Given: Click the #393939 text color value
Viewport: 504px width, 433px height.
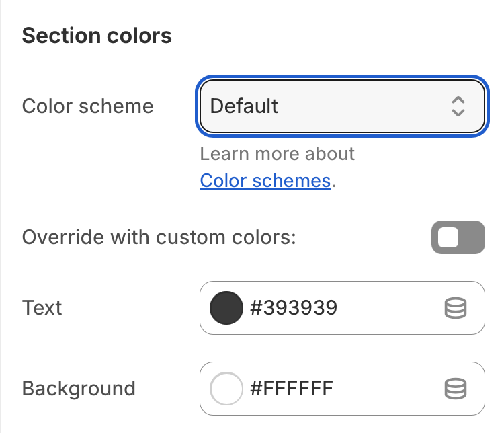Looking at the screenshot, I should [294, 307].
